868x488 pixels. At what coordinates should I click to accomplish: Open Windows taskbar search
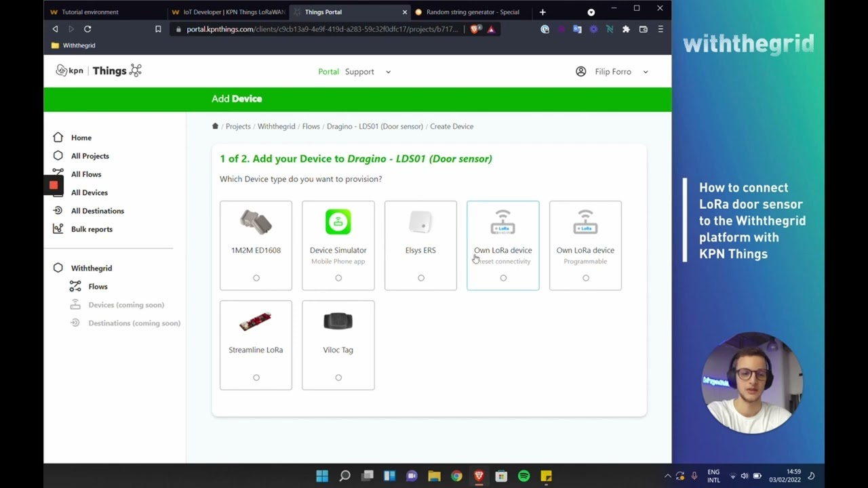(x=344, y=476)
